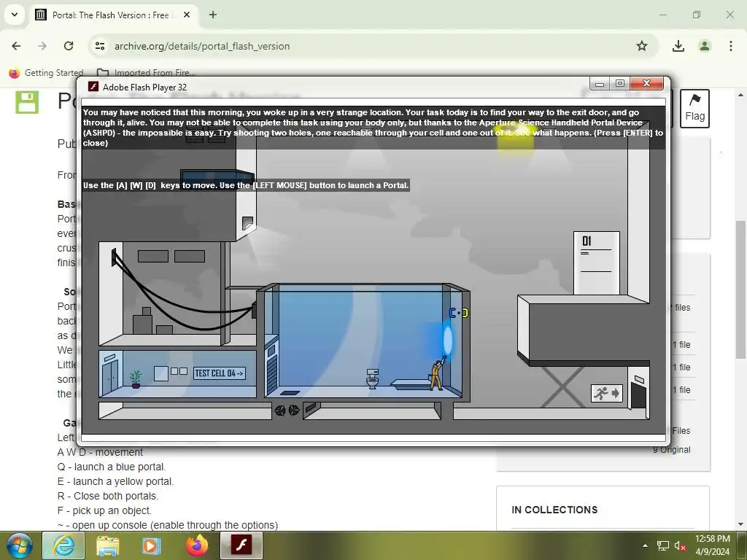This screenshot has width=747, height=560.
Task: Open Windows Media Player from taskbar
Action: pyautogui.click(x=150, y=545)
